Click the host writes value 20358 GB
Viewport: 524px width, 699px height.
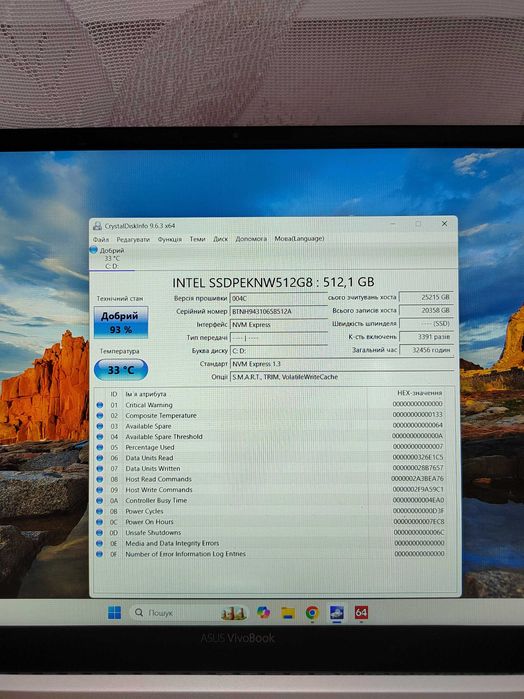click(426, 310)
